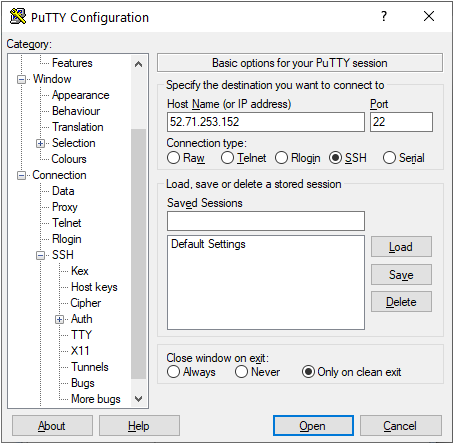The width and height of the screenshot is (454, 444).
Task: Click the Host Name input field
Action: pos(266,122)
